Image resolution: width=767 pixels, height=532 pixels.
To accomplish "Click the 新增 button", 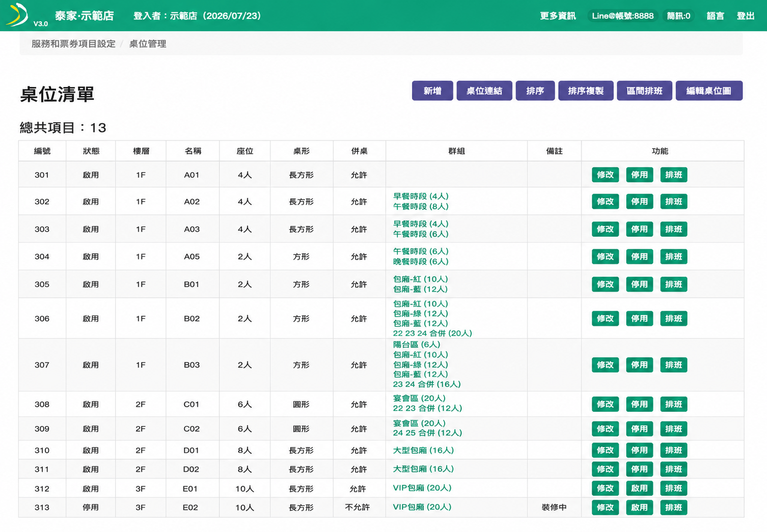I will click(x=432, y=91).
